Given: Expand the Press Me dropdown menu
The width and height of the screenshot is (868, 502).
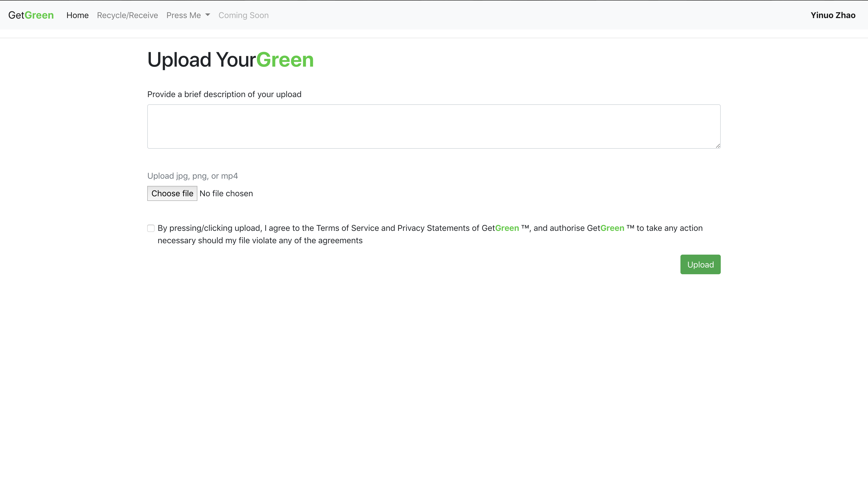Looking at the screenshot, I should [x=184, y=15].
